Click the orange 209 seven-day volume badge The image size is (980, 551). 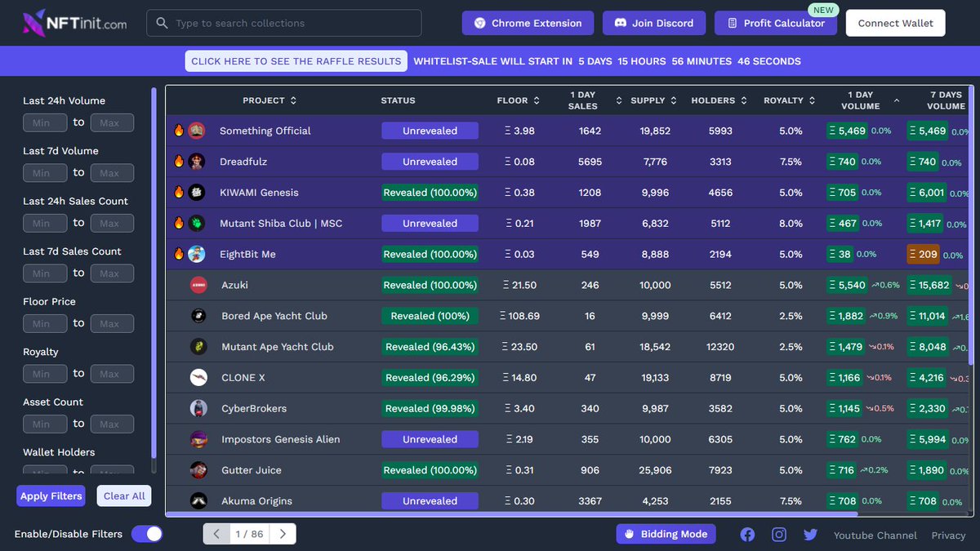click(923, 254)
